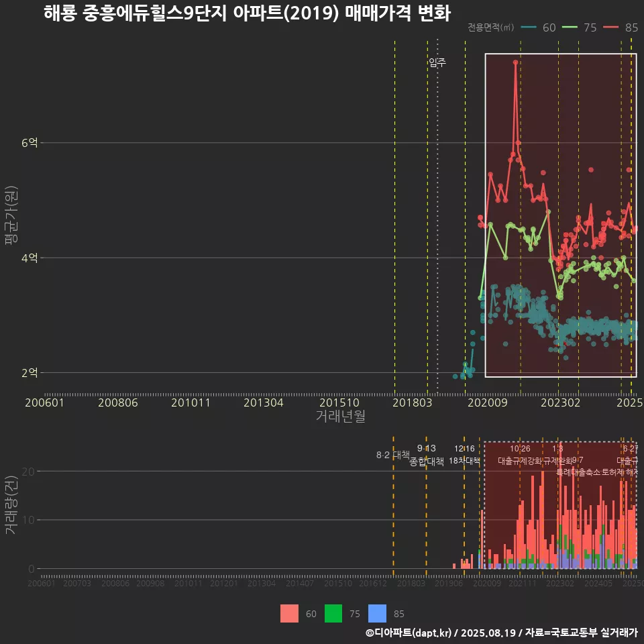The height and width of the screenshot is (644, 644).
Task: Click the green 75 bar legend swatch
Action: point(333,614)
